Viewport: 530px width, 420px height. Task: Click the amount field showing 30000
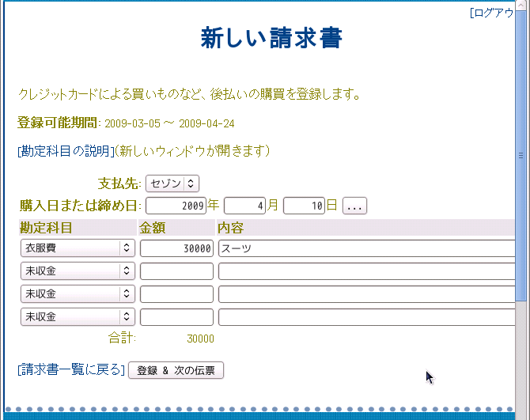click(x=176, y=248)
